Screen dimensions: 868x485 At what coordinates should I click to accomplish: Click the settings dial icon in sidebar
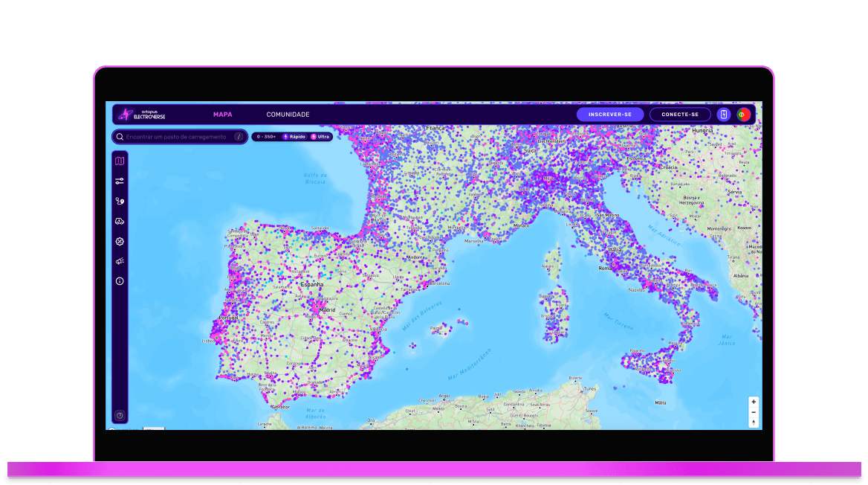[120, 240]
